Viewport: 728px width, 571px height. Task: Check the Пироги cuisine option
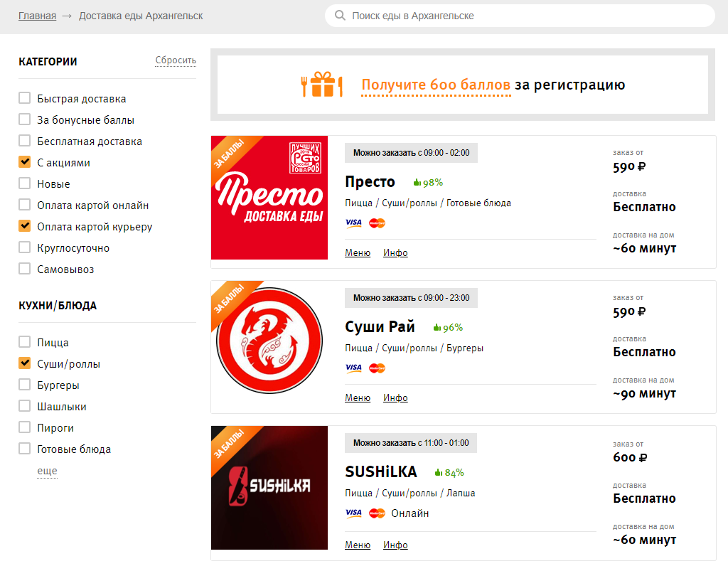(x=25, y=427)
